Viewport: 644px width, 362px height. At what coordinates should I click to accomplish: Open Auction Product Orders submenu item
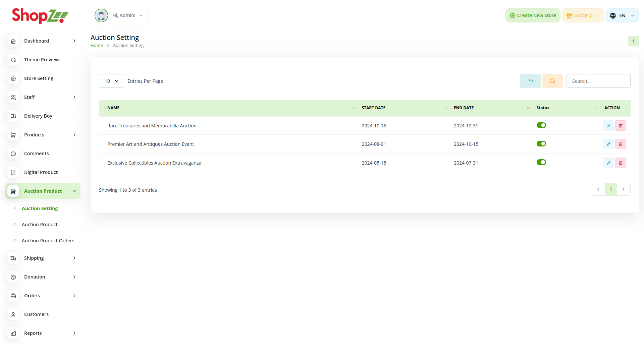tap(48, 241)
